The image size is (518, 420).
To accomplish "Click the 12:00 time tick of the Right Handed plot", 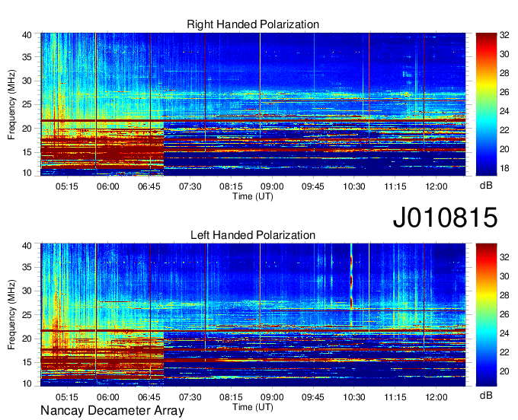I will click(x=436, y=186).
